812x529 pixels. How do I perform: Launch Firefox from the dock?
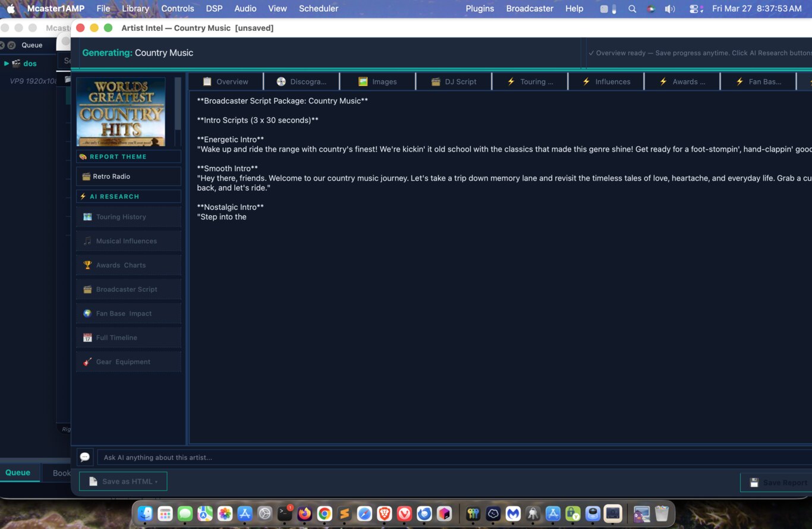coord(304,514)
